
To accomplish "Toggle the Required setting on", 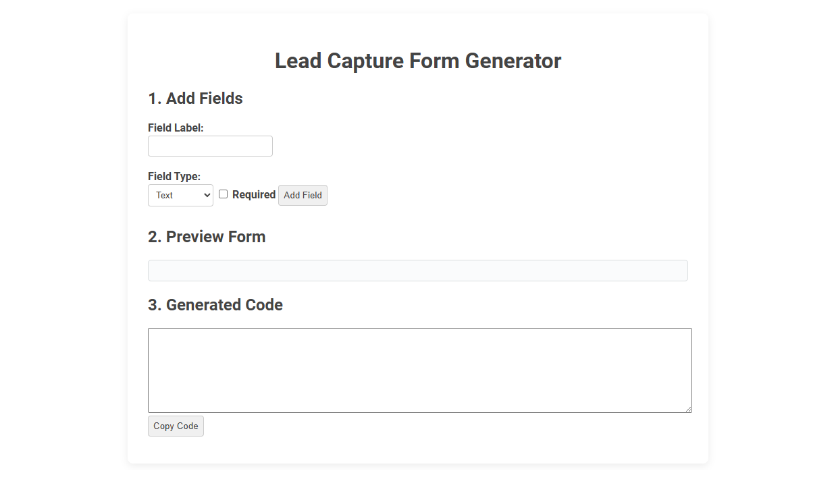I will pos(223,194).
